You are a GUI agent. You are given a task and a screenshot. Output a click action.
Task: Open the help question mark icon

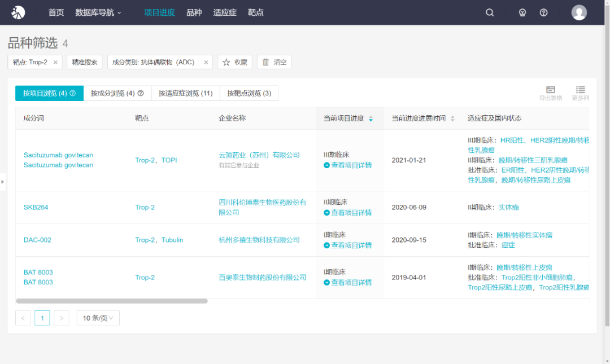pyautogui.click(x=543, y=12)
